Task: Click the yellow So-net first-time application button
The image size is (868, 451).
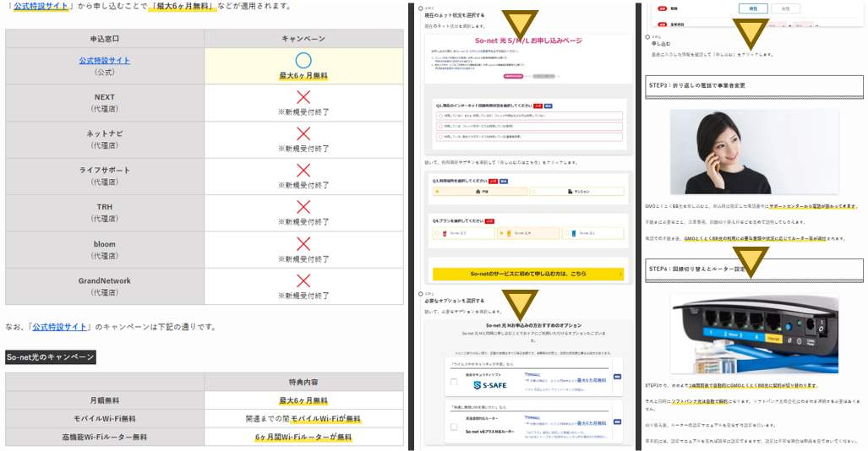Action: pos(528,274)
